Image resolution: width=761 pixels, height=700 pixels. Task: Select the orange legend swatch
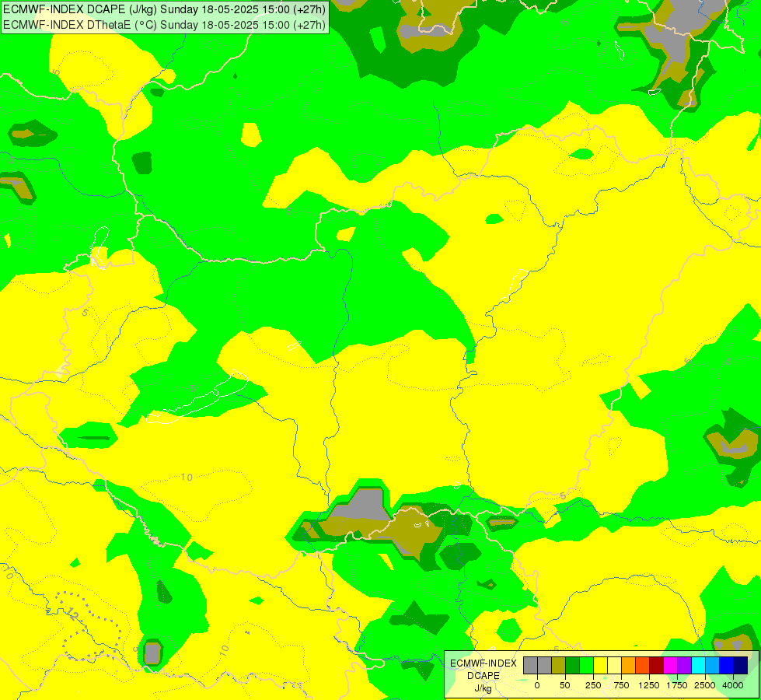pos(629,666)
